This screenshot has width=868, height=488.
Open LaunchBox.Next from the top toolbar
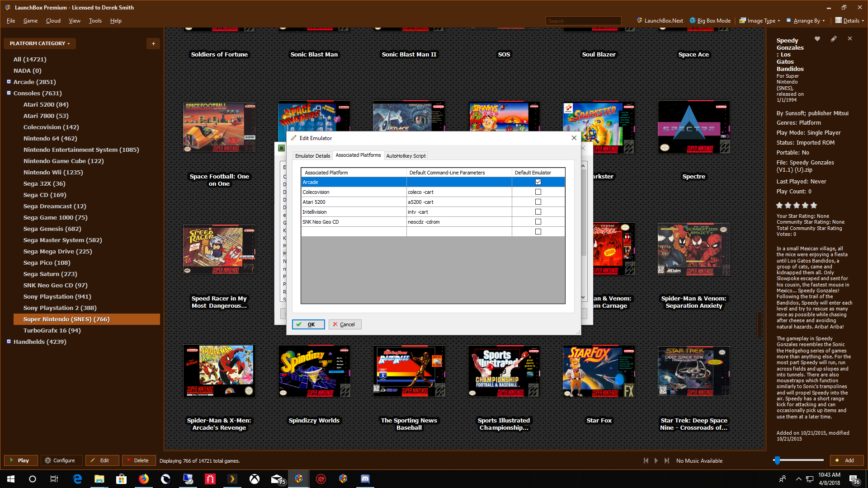[660, 21]
